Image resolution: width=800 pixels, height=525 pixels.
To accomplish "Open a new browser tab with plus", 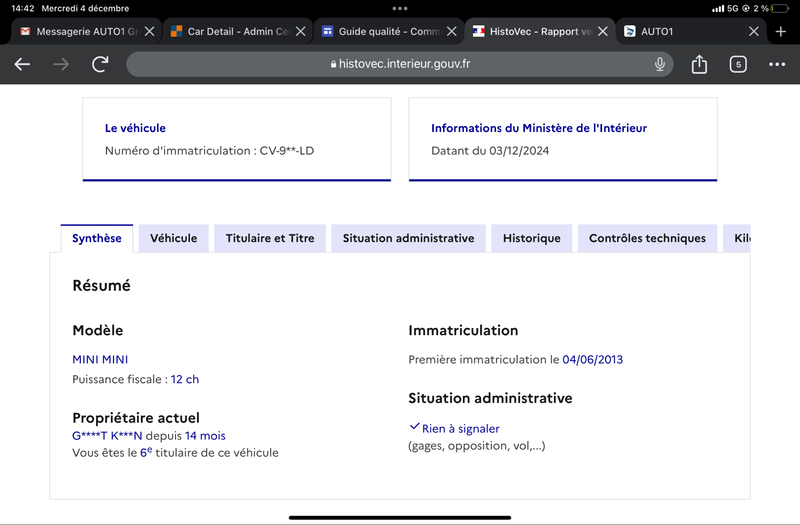I will point(781,32).
